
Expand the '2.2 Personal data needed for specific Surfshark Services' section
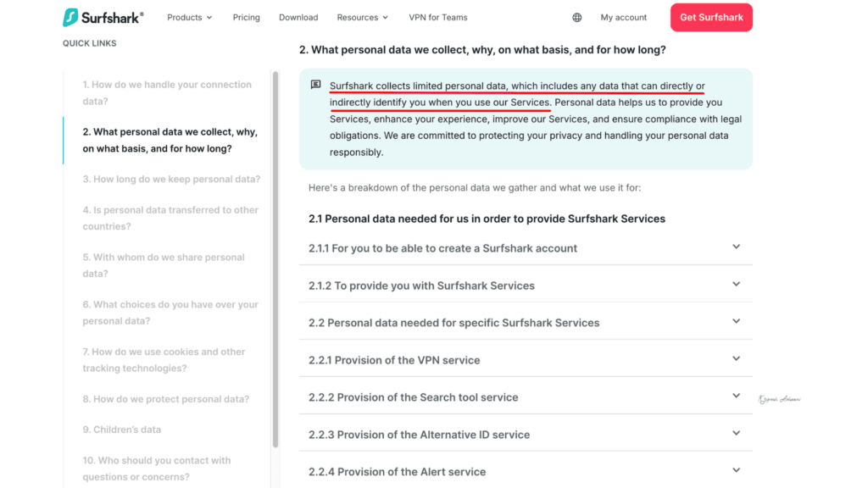[x=737, y=323]
